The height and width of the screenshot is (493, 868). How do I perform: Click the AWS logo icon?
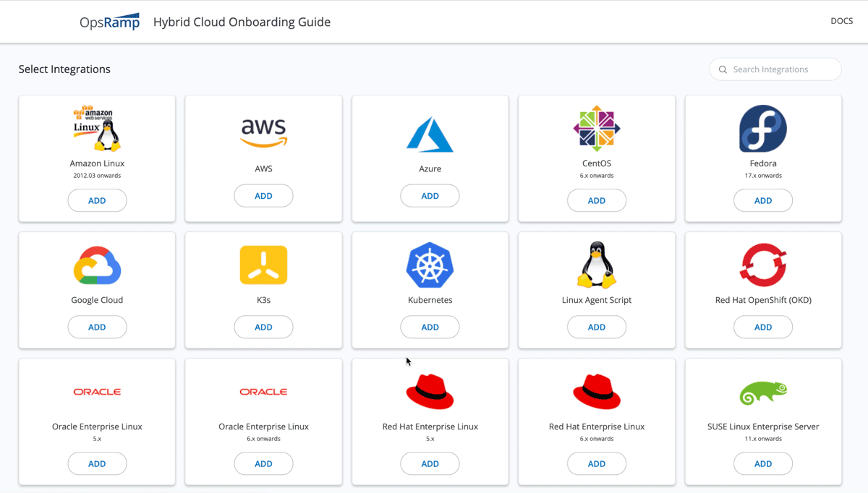click(263, 134)
